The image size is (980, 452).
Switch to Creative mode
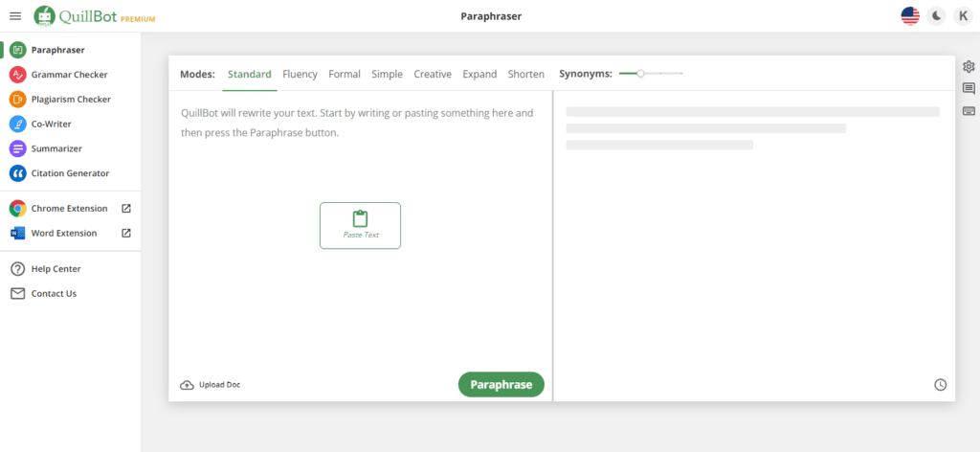433,74
